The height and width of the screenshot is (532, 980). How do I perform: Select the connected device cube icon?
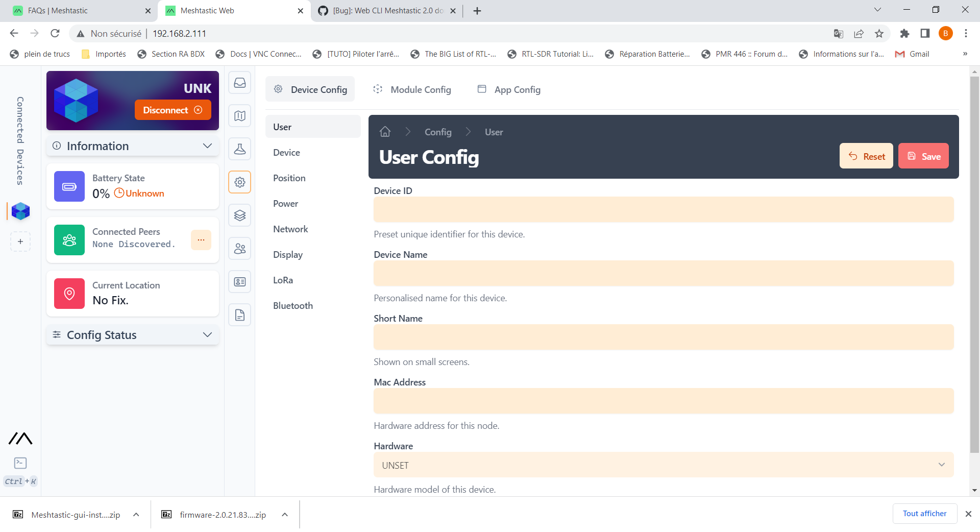[x=20, y=211]
